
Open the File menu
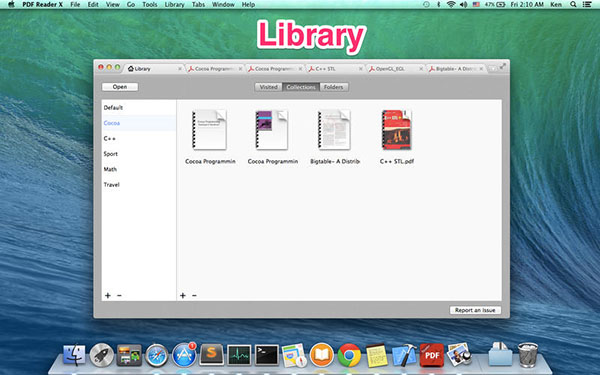tap(75, 5)
